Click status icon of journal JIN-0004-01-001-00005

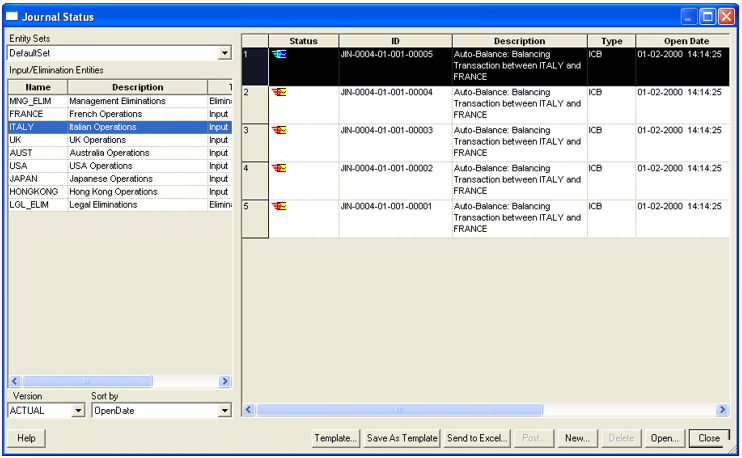pos(279,54)
